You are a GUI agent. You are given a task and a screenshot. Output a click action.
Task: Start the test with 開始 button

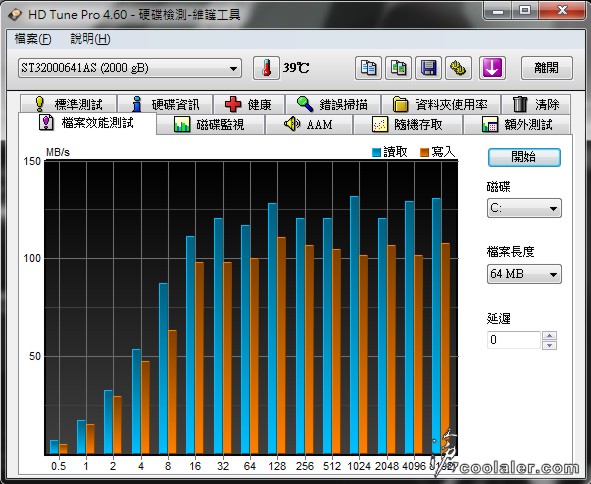click(x=524, y=157)
